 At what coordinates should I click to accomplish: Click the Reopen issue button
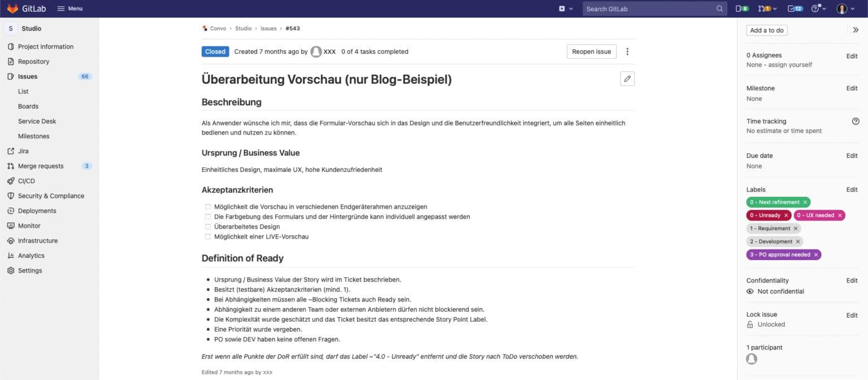[x=591, y=51]
